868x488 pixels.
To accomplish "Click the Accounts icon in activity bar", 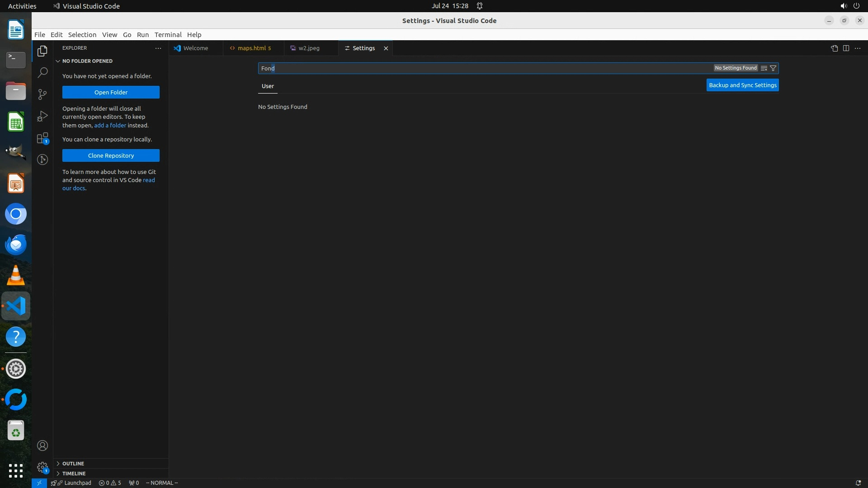I will pos(42,446).
